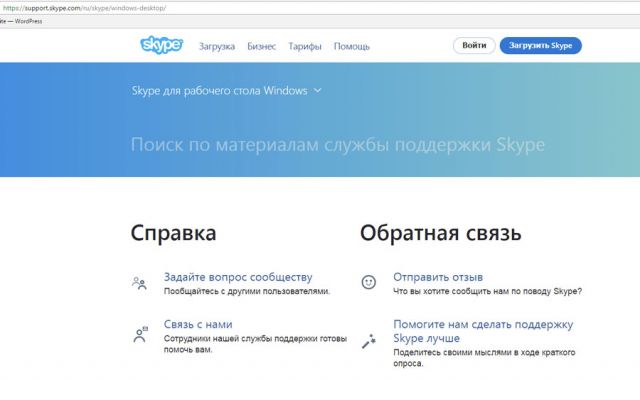This screenshot has height=400, width=640.
Task: Click the chevron next to Windows platform selector
Action: tap(318, 91)
